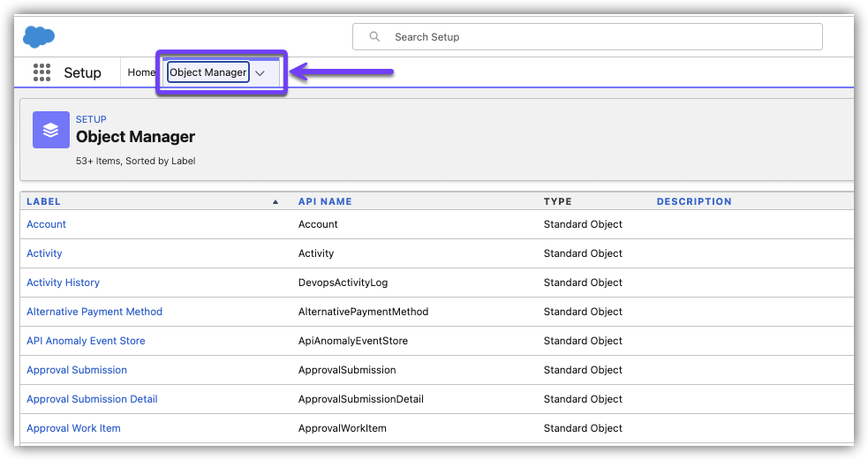Click the search magnifier icon
The image size is (868, 460).
pos(375,37)
